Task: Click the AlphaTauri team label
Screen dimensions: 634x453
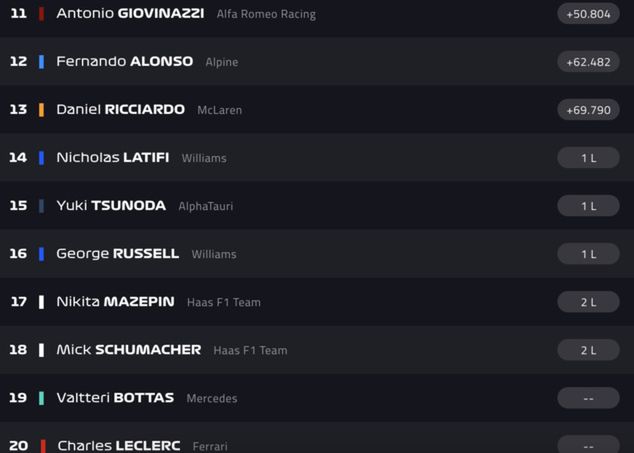Action: (x=205, y=206)
